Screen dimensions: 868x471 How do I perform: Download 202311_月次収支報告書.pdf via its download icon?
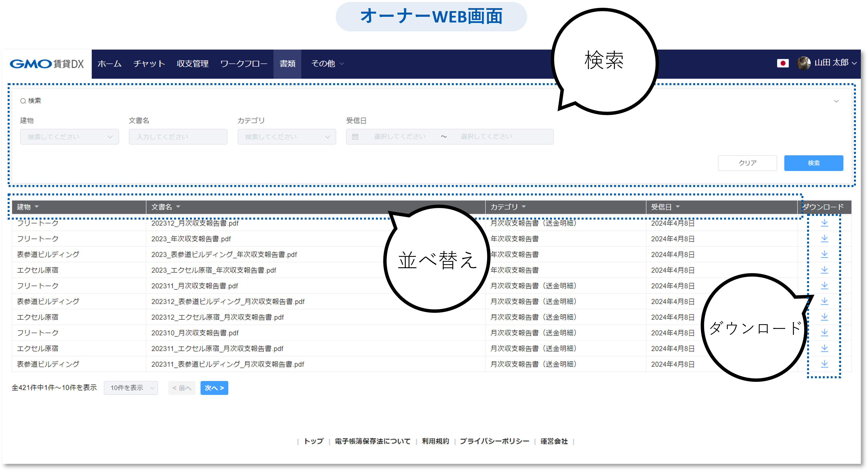(x=824, y=285)
